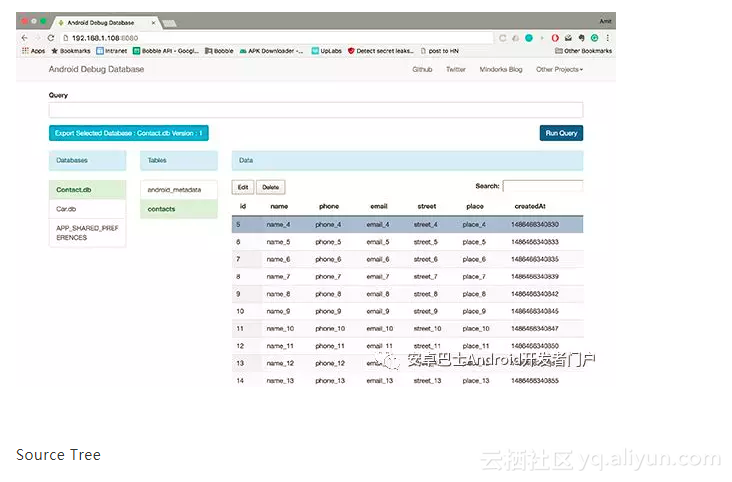Click the phone_6 cell
The width and height of the screenshot is (732, 482).
(x=328, y=259)
